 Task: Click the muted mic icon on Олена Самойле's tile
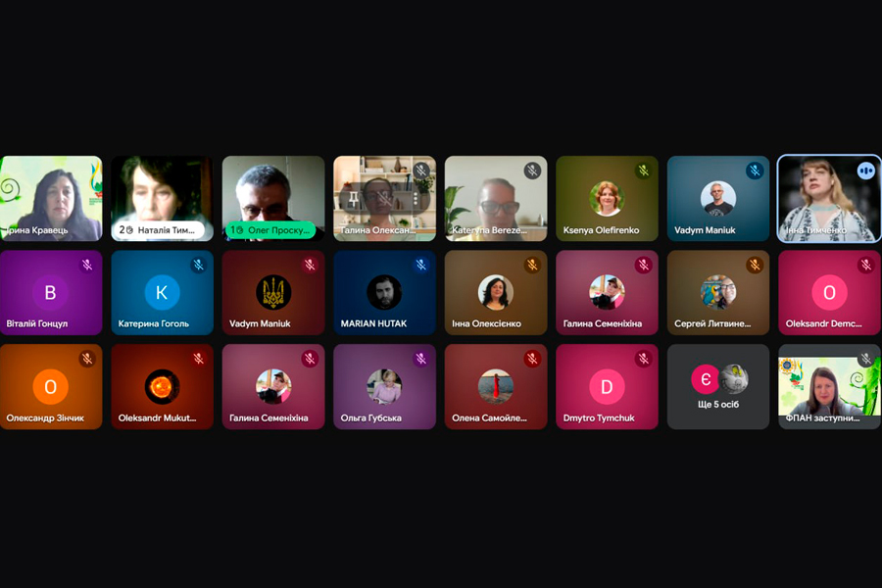coord(532,359)
